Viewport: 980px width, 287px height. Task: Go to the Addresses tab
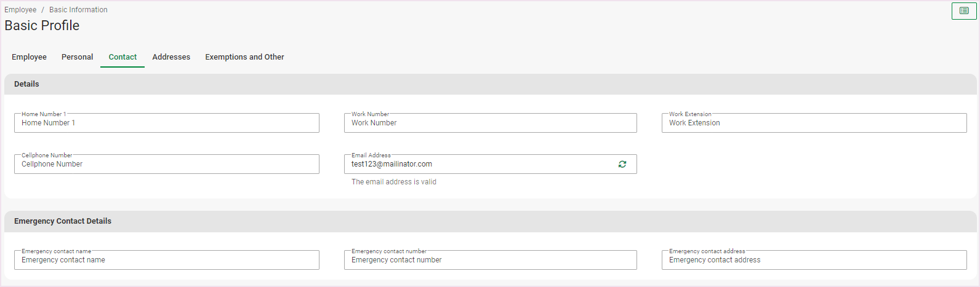tap(171, 57)
